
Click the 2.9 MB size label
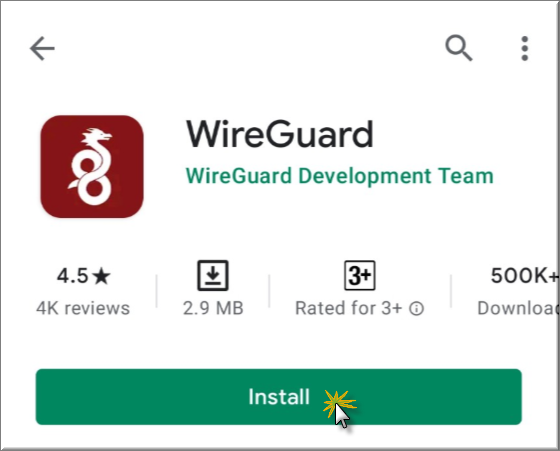pyautogui.click(x=213, y=308)
